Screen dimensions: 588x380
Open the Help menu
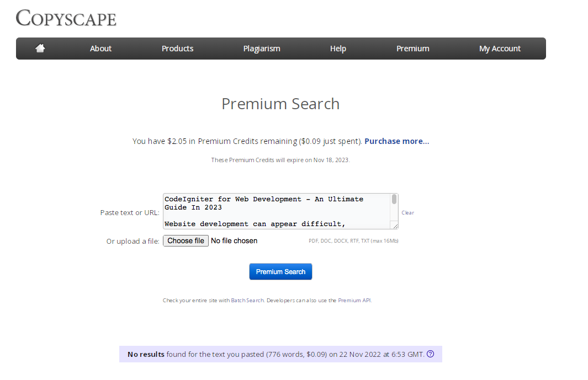(338, 49)
